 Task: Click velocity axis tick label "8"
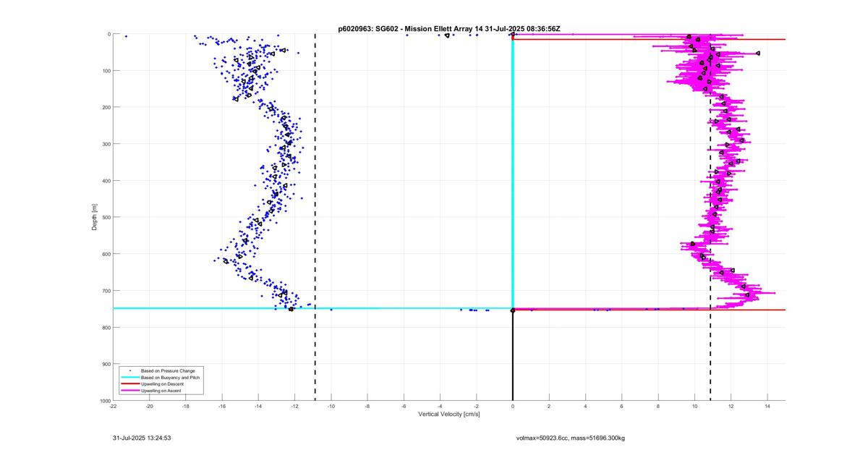pos(658,406)
